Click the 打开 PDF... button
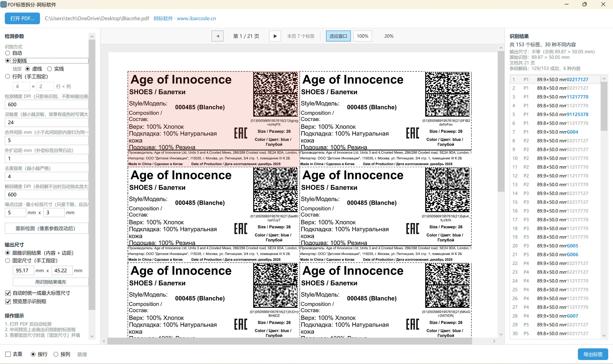Screen dimensions: 613x364 pos(22,18)
